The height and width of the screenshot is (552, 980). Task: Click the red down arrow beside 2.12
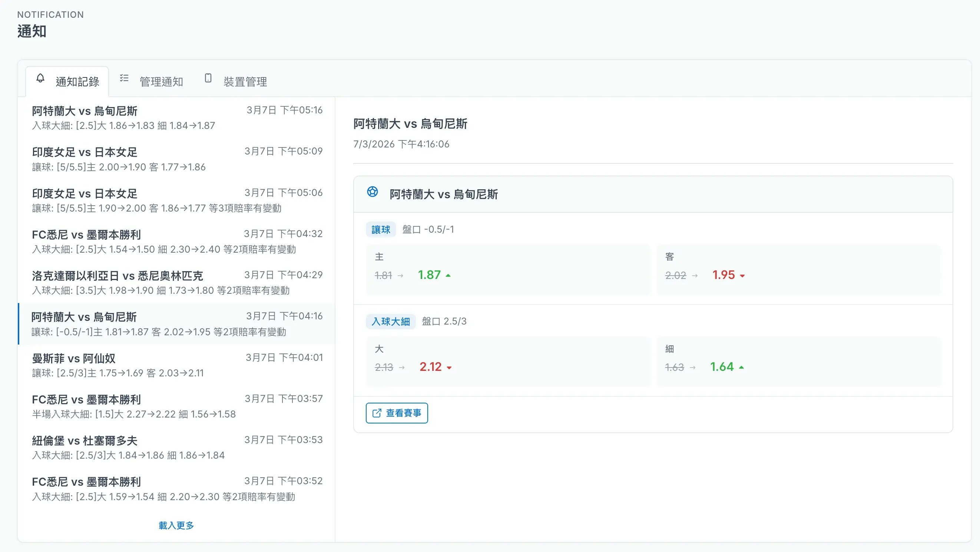[x=449, y=368]
